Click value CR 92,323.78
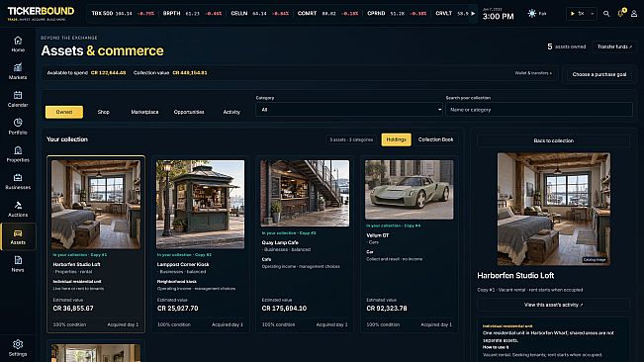 pyautogui.click(x=387, y=309)
